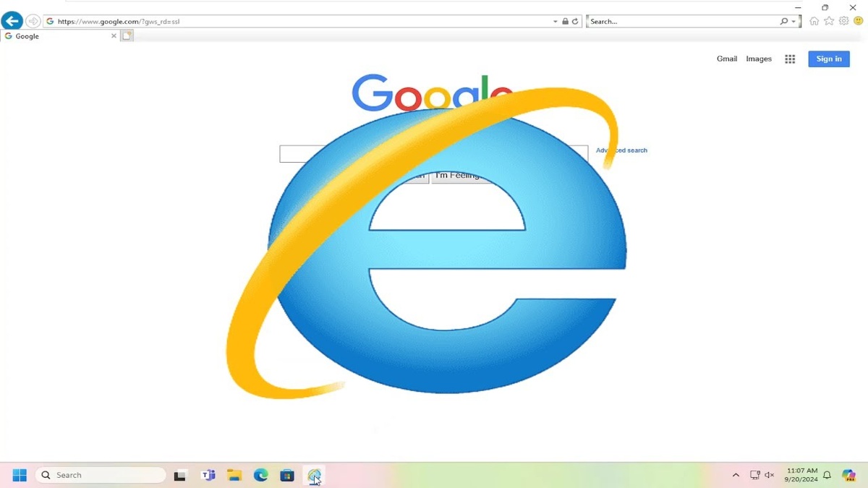The width and height of the screenshot is (868, 488).
Task: Refresh the page using the reload icon
Action: 576,22
